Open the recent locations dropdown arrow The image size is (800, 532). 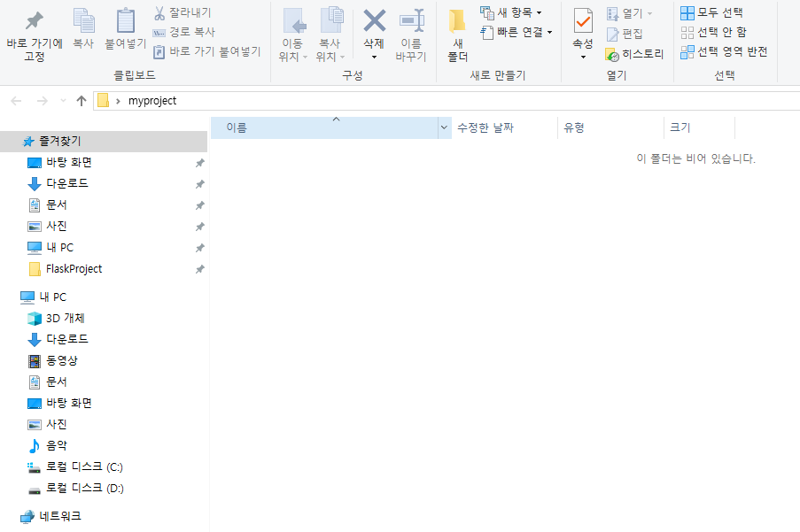pos(63,101)
